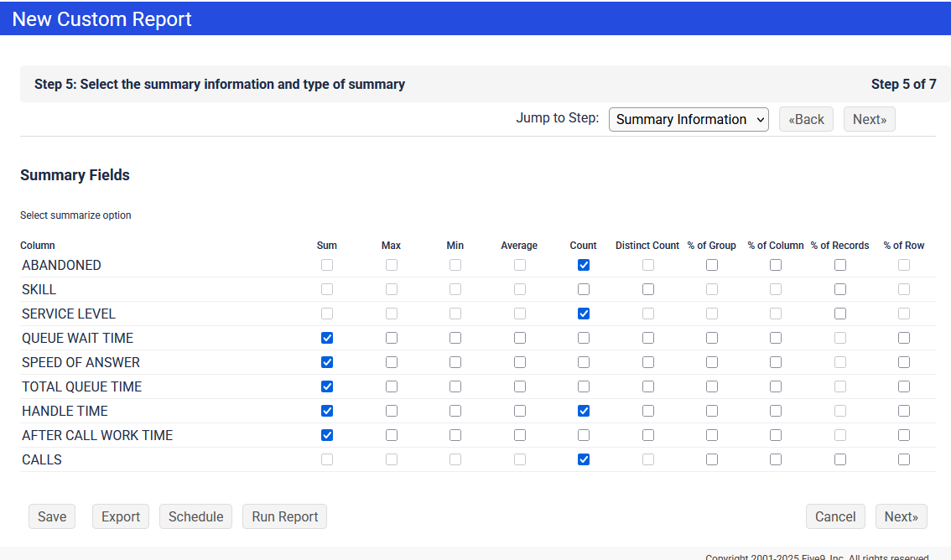Save the custom report
Image resolution: width=951 pixels, height=560 pixels.
pyautogui.click(x=52, y=516)
